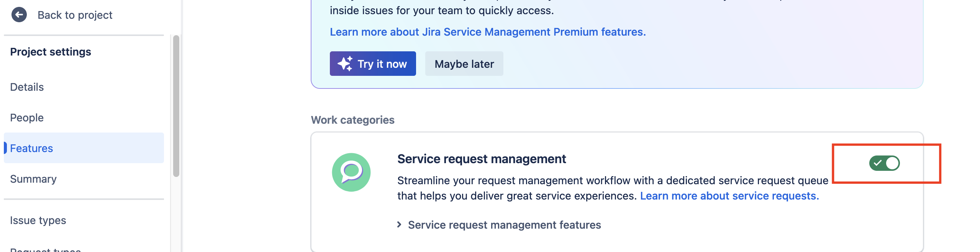Click Back to project

pos(74,15)
